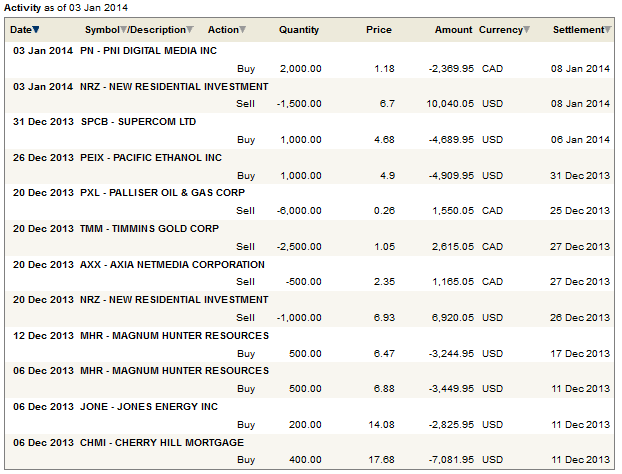The height and width of the screenshot is (474, 622).
Task: Click CHMI - Cherry Hill Mortgage entry
Action: pos(162,442)
